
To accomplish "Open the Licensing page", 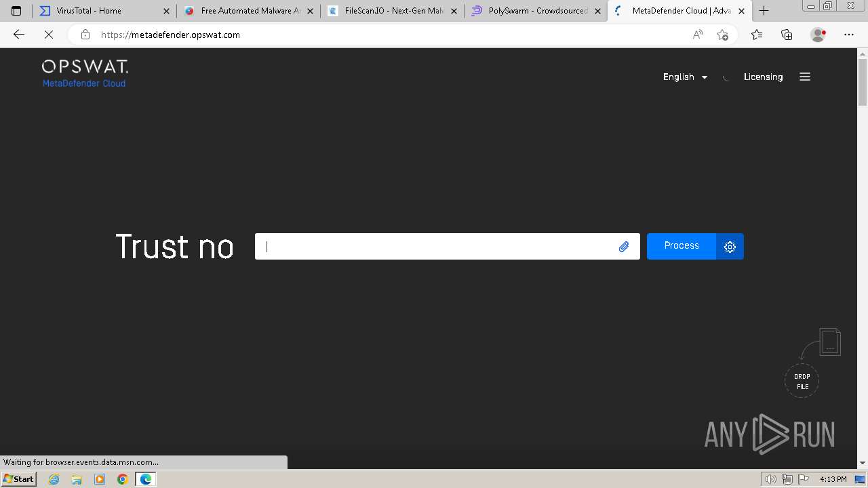I will 763,77.
